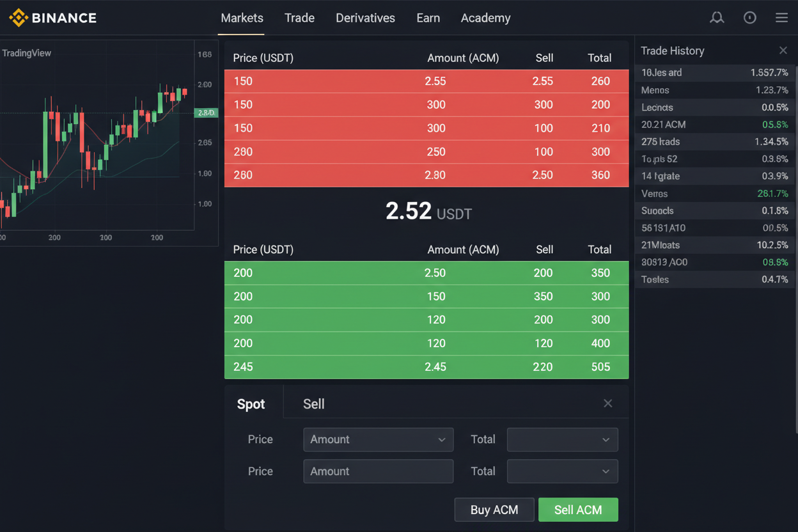Open the Trade tab
Image resolution: width=798 pixels, height=532 pixels.
tap(299, 18)
